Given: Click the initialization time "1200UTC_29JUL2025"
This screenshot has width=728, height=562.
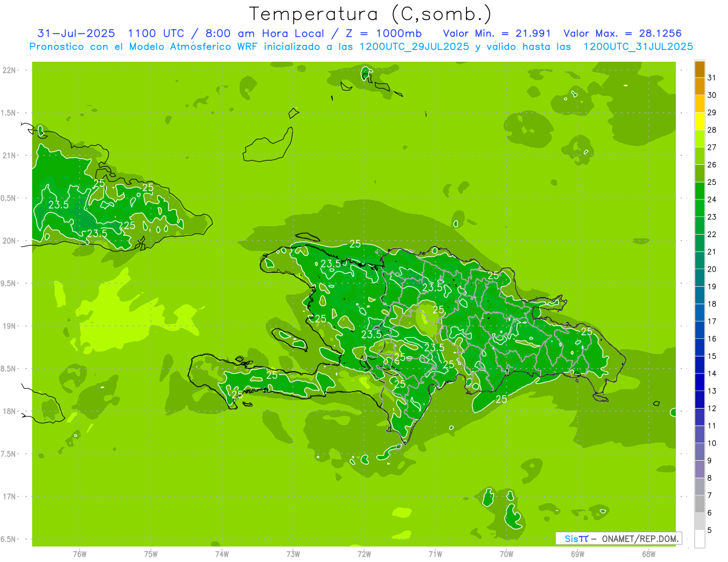Looking at the screenshot, I should pos(414,47).
